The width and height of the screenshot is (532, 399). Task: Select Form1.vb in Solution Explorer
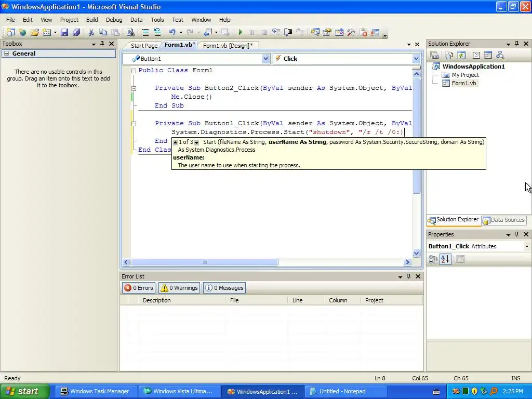point(464,83)
